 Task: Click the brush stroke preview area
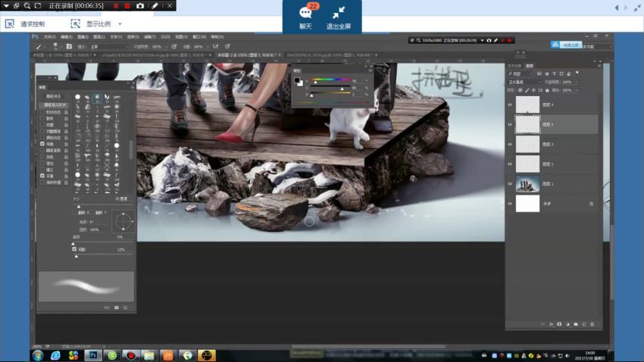(86, 286)
